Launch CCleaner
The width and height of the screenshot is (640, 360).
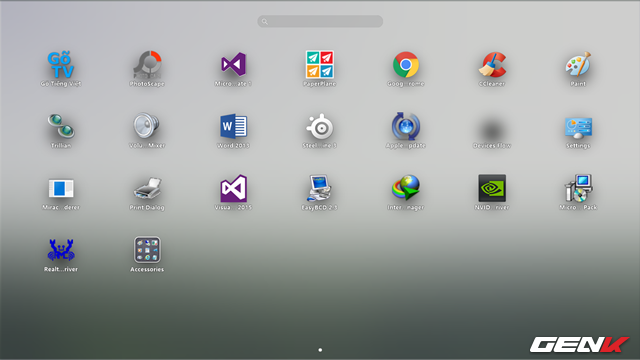(x=492, y=64)
